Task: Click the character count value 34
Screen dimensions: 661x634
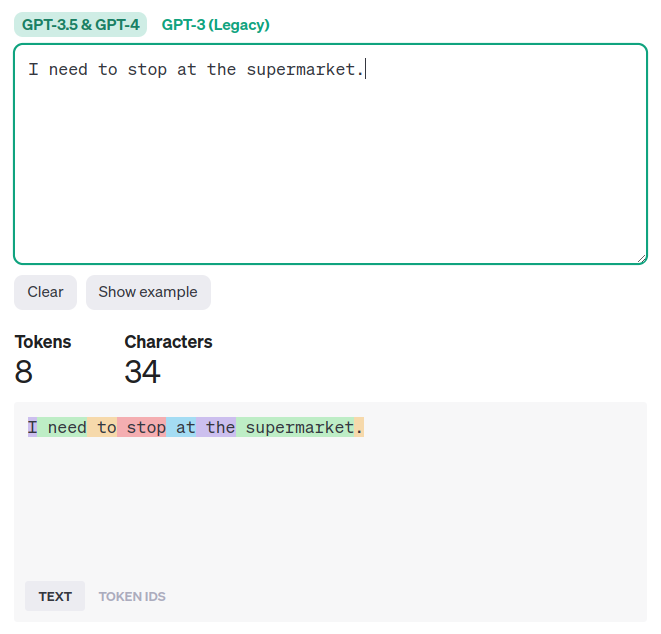Action: [x=142, y=372]
